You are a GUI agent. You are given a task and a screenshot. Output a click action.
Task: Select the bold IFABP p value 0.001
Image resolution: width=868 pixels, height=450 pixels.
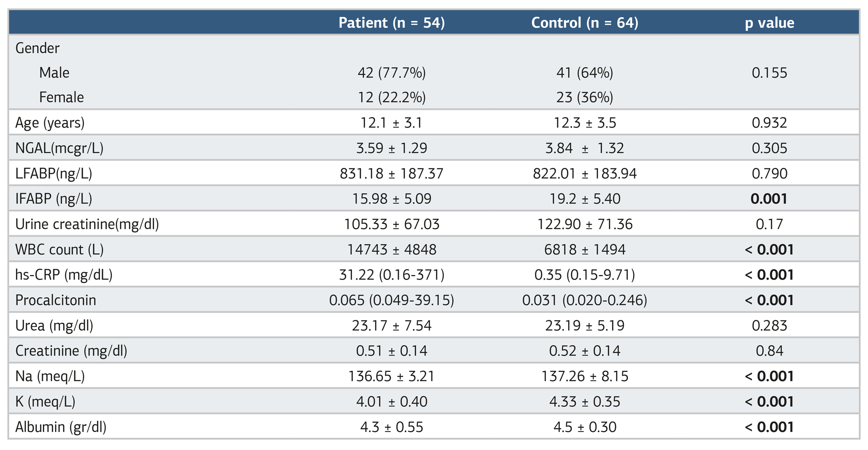[769, 199]
